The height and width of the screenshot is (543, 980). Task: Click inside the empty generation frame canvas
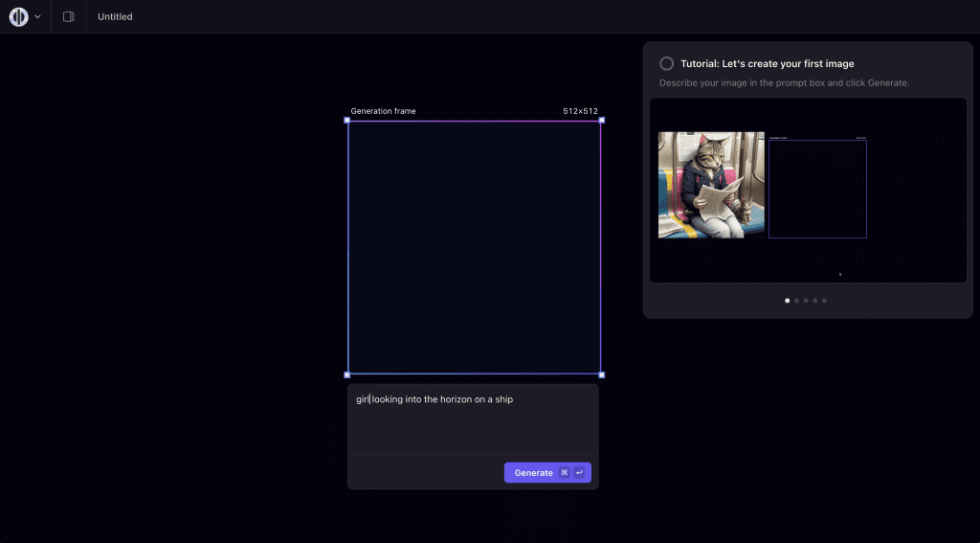point(474,247)
